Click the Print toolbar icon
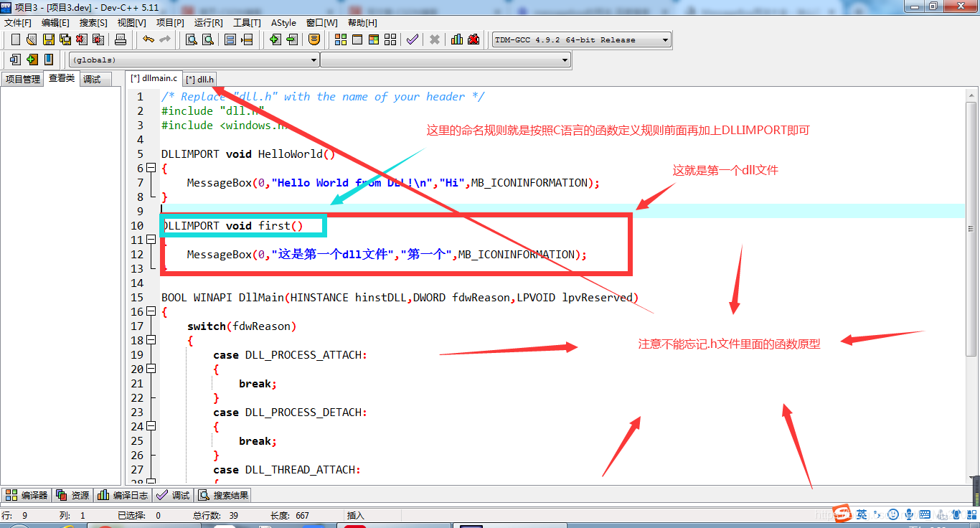980x528 pixels. click(121, 39)
